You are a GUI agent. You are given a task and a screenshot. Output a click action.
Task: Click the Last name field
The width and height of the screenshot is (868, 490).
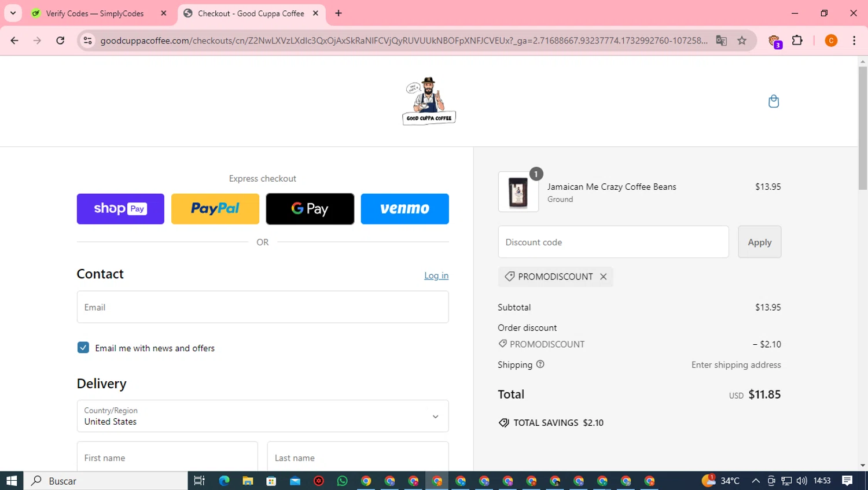pyautogui.click(x=358, y=457)
